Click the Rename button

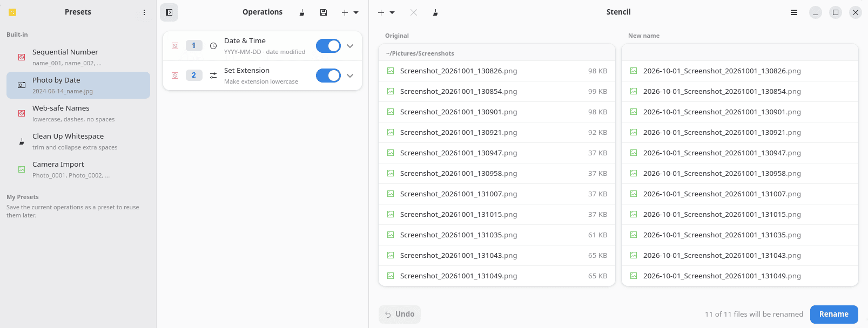click(834, 314)
